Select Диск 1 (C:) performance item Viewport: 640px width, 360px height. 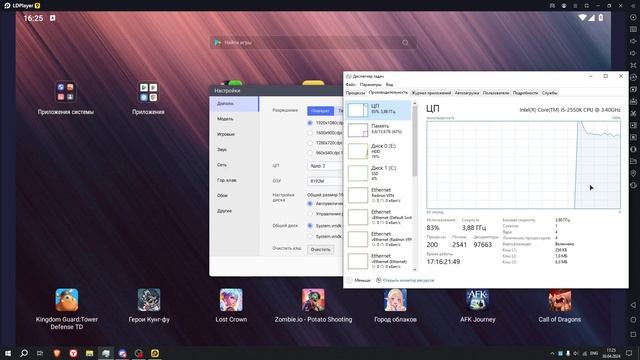click(378, 173)
